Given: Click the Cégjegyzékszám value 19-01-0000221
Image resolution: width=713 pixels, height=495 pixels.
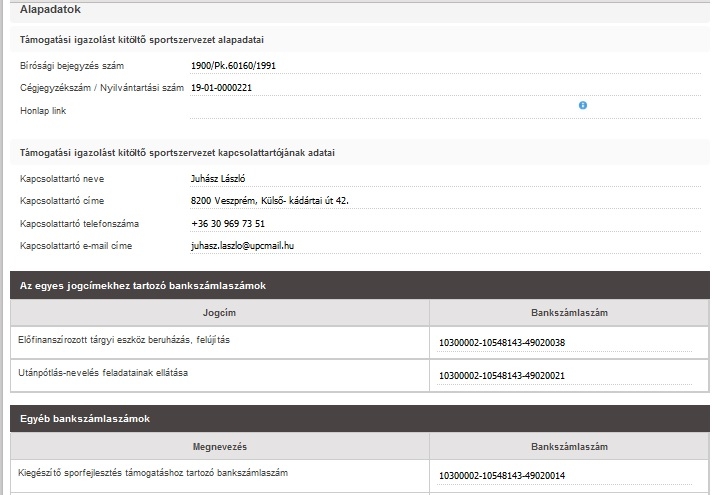Looking at the screenshot, I should point(221,88).
